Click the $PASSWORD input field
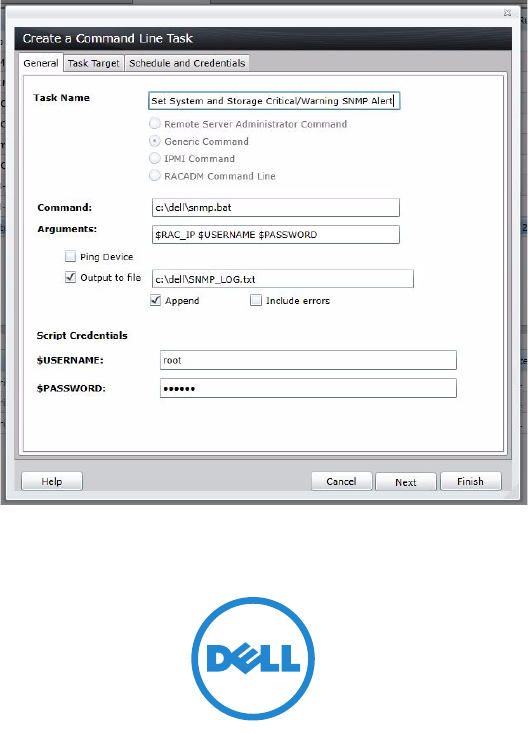 tap(308, 388)
